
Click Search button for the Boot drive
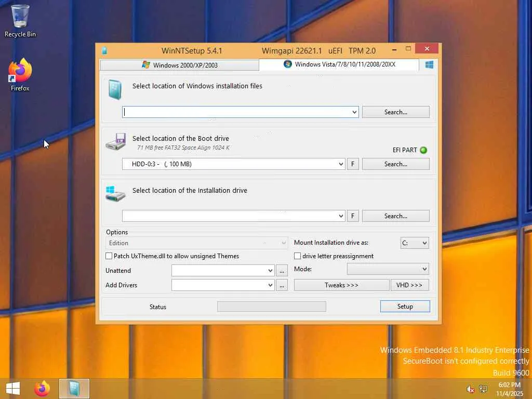395,164
